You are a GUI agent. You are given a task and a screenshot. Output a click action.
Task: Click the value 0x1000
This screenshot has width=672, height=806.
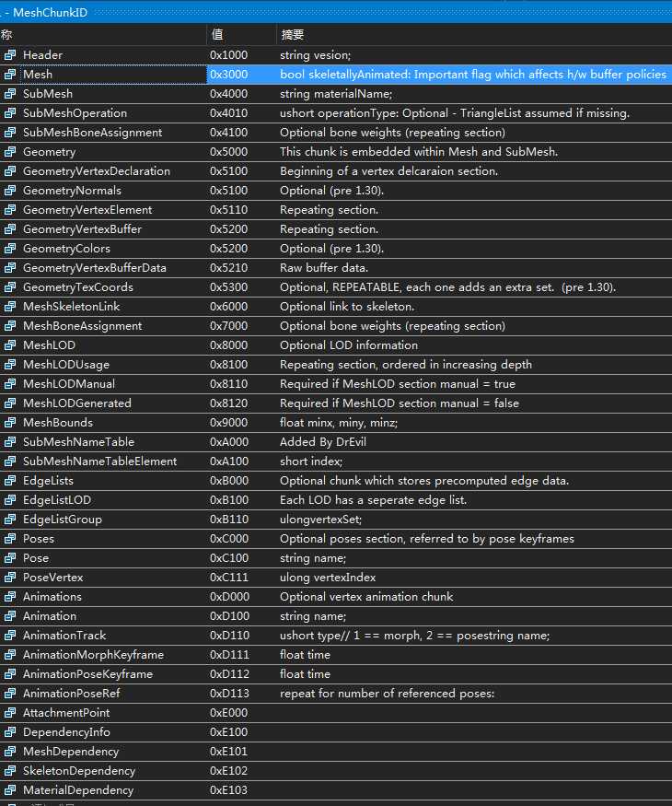pyautogui.click(x=228, y=55)
